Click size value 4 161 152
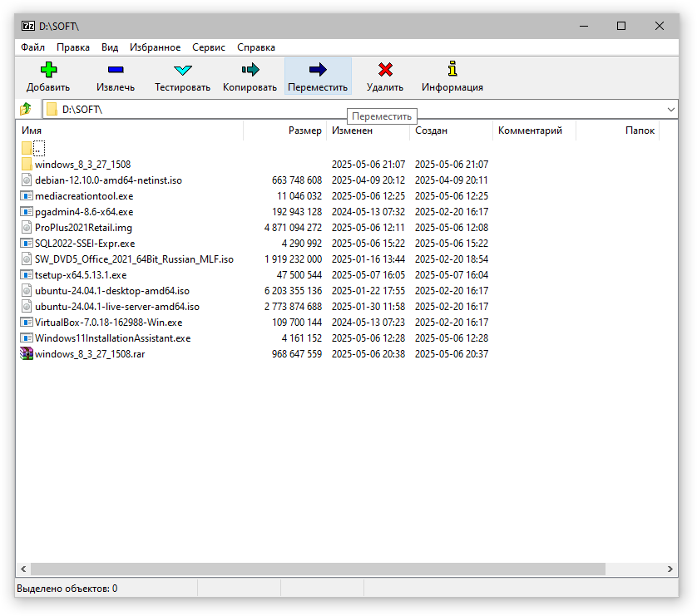Image resolution: width=697 pixels, height=616 pixels. 302,338
